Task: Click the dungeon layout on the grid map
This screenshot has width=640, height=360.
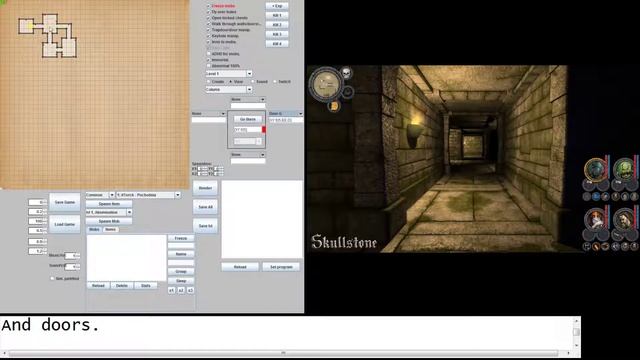Action: (48, 36)
